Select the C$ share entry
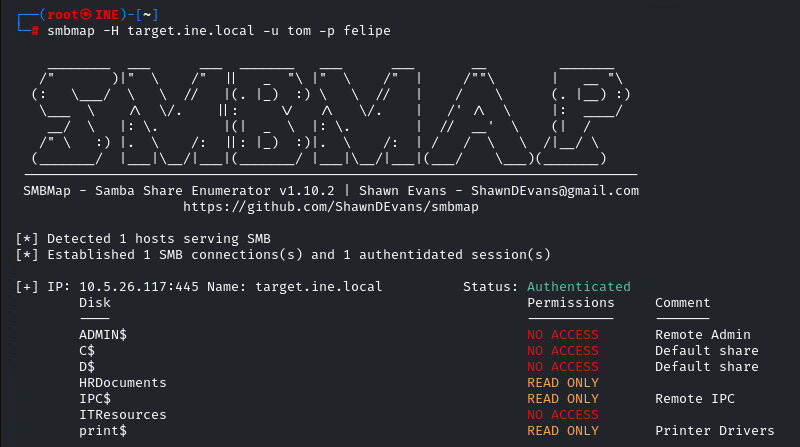Image resolution: width=800 pixels, height=447 pixels. click(87, 351)
